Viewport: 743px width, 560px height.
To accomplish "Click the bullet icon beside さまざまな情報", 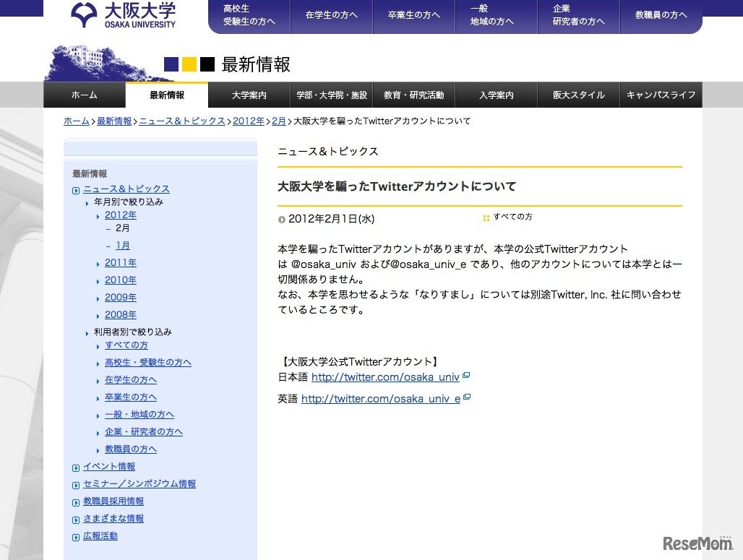I will click(x=76, y=520).
